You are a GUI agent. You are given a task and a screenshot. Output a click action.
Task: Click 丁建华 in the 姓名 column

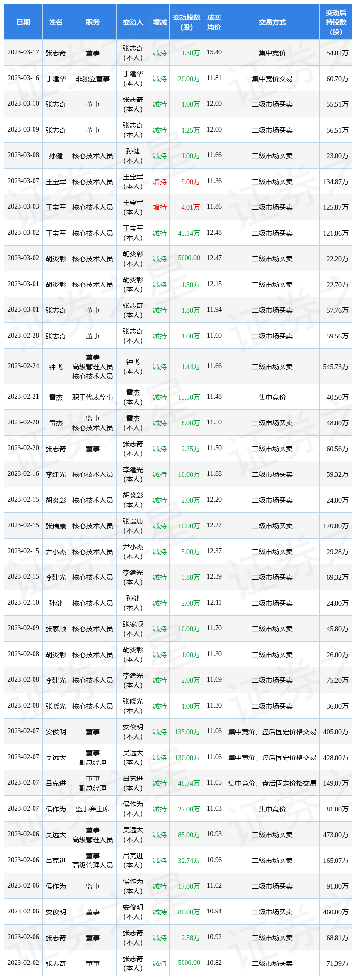56,78
